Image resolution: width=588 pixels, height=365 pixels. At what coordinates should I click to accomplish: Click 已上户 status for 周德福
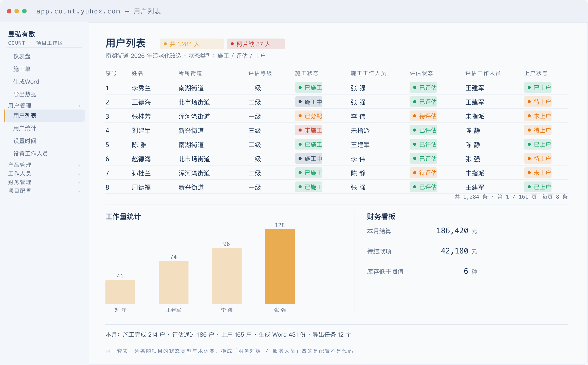point(538,187)
